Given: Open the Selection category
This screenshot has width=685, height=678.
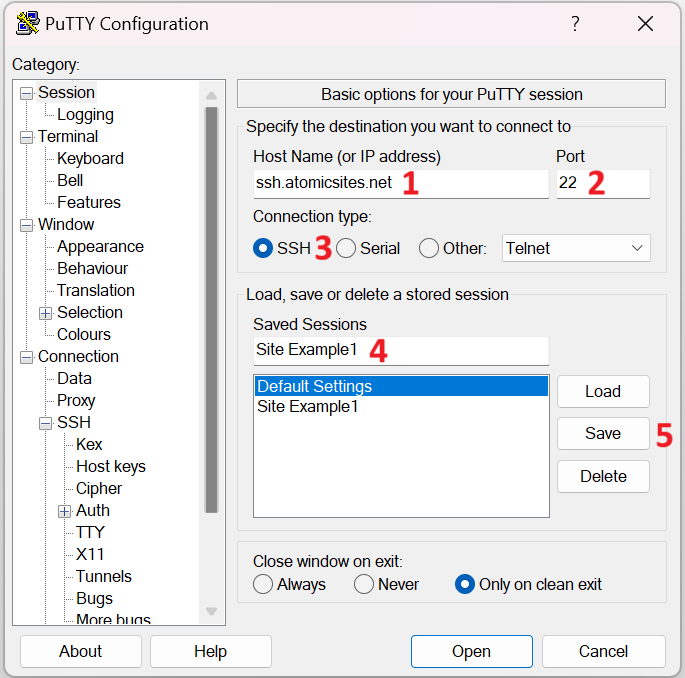Looking at the screenshot, I should click(90, 312).
